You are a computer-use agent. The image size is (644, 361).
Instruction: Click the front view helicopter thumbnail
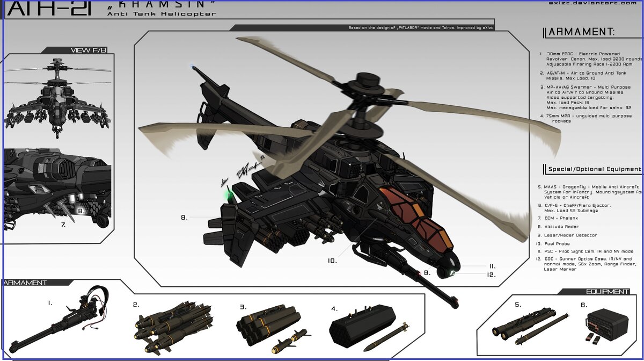[x=57, y=98]
